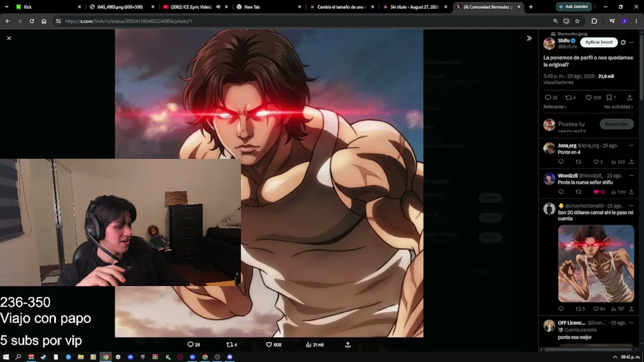Switch to the 'Sin título - August 27' tab
The height and width of the screenshot is (362, 644).
416,7
